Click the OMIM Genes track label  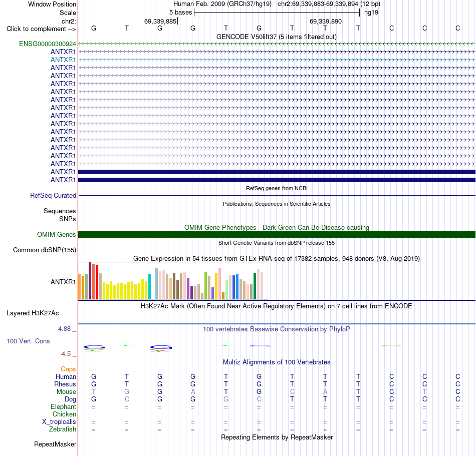(56, 234)
